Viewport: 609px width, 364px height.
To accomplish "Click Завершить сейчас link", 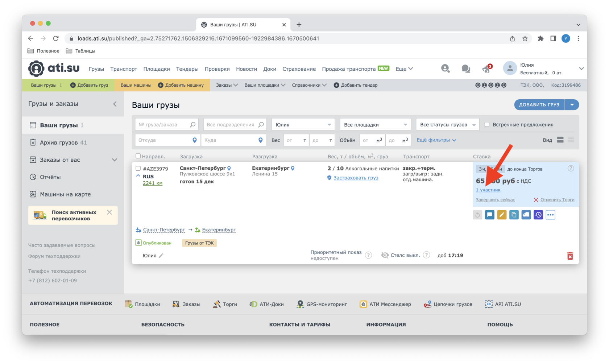I will tap(495, 200).
